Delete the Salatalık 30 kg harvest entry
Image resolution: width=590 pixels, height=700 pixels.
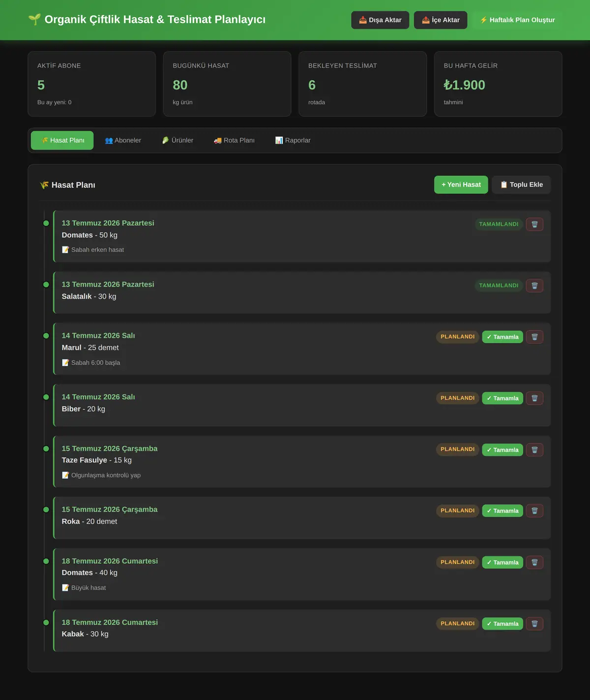tap(534, 286)
